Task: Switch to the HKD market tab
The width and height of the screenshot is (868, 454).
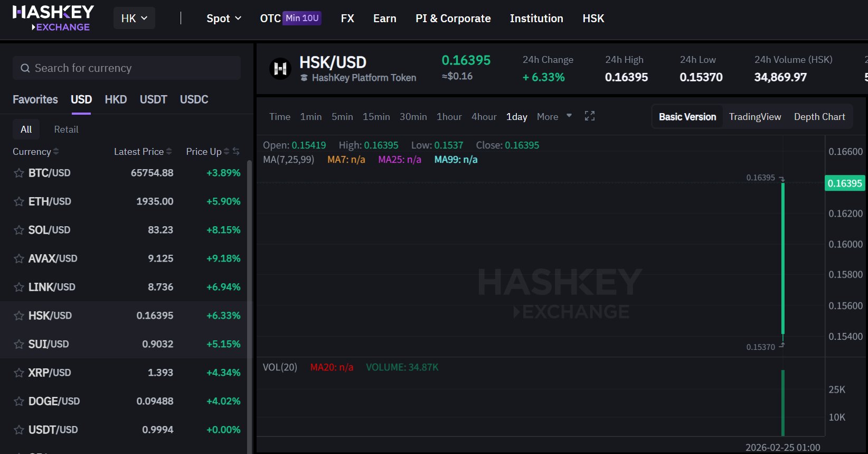Action: click(x=116, y=99)
